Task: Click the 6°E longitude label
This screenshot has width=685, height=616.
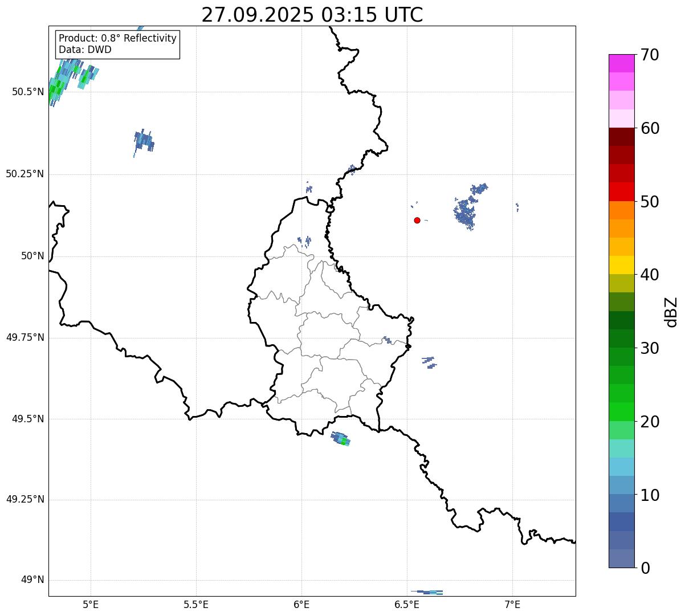Action: click(301, 604)
